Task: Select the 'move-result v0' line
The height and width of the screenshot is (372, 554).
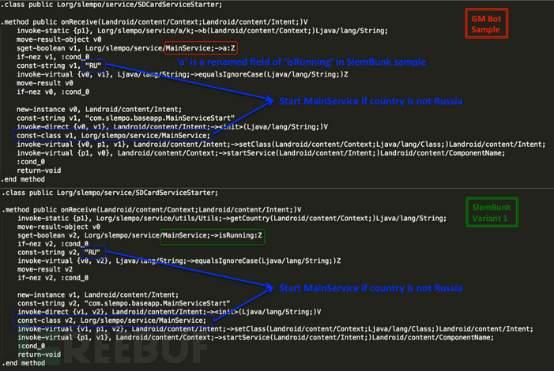Action: coord(45,83)
